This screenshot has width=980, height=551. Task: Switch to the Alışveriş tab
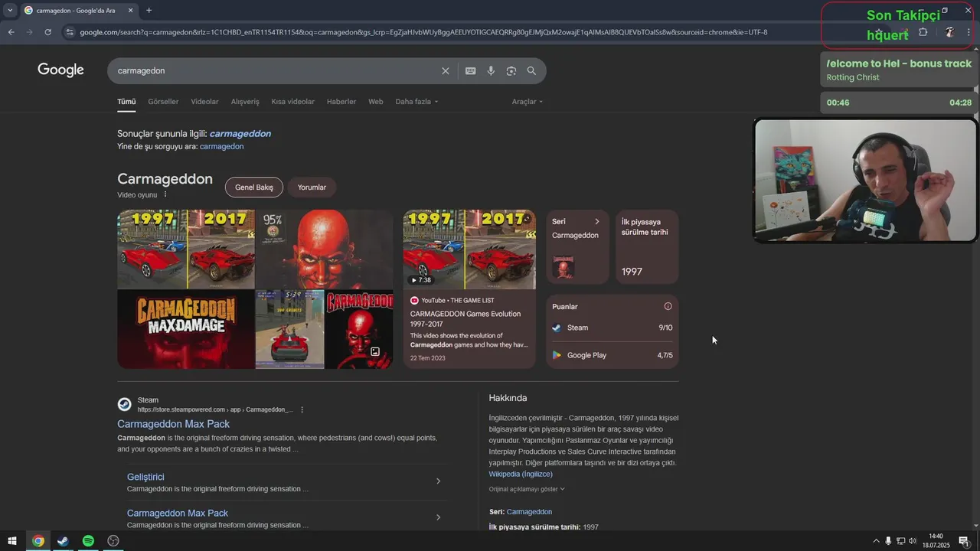pyautogui.click(x=245, y=102)
